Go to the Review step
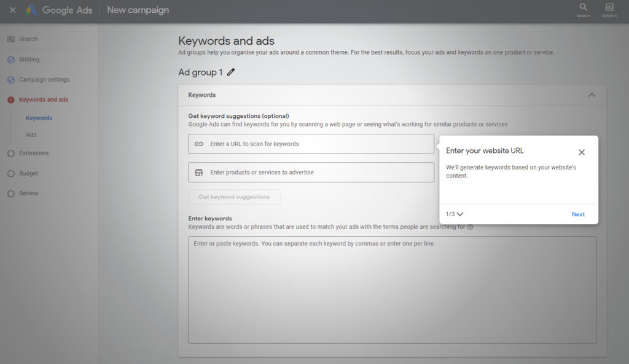The image size is (629, 364). [28, 193]
